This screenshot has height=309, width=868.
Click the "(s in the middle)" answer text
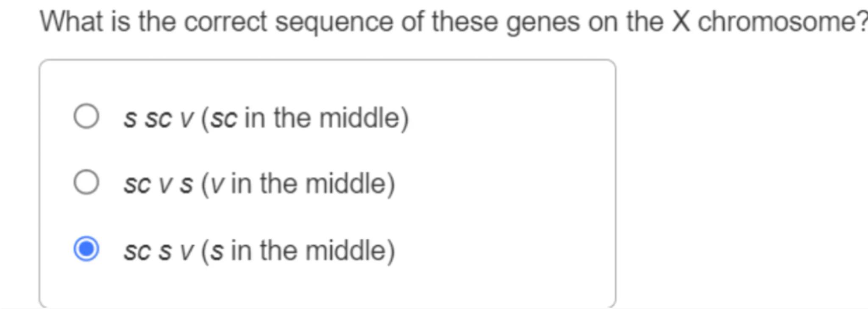pos(298,250)
